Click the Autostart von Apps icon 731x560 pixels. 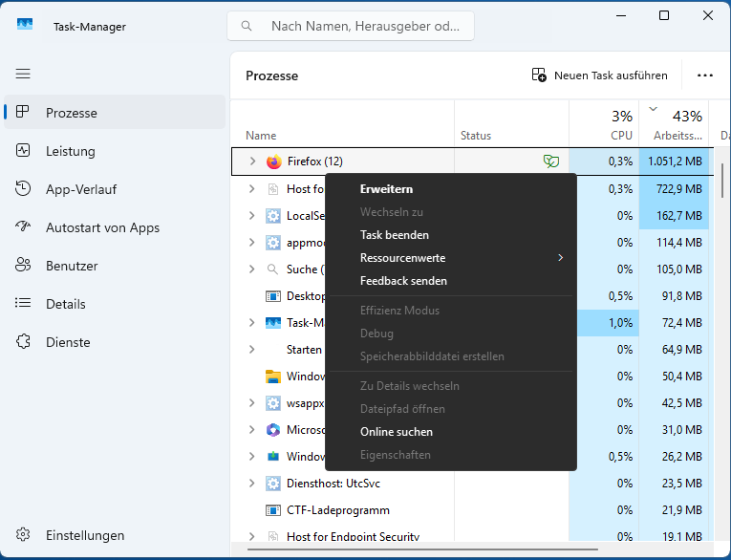[x=23, y=226]
